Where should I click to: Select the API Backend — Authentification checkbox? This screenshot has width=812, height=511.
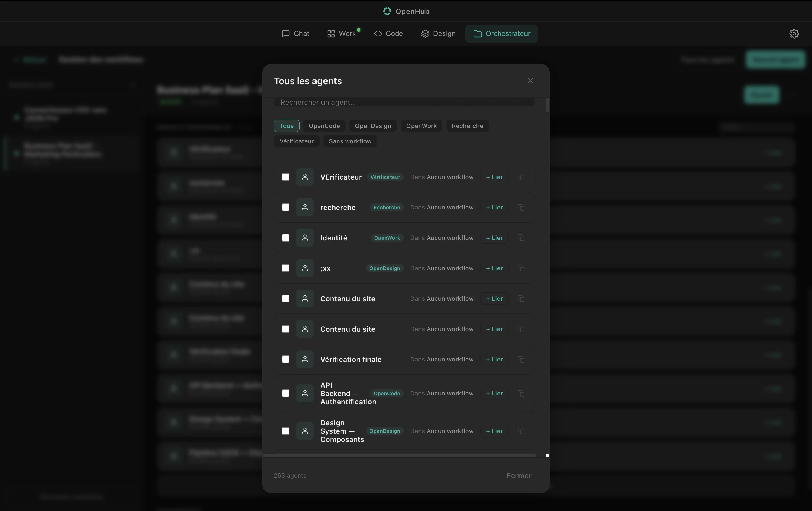(286, 393)
